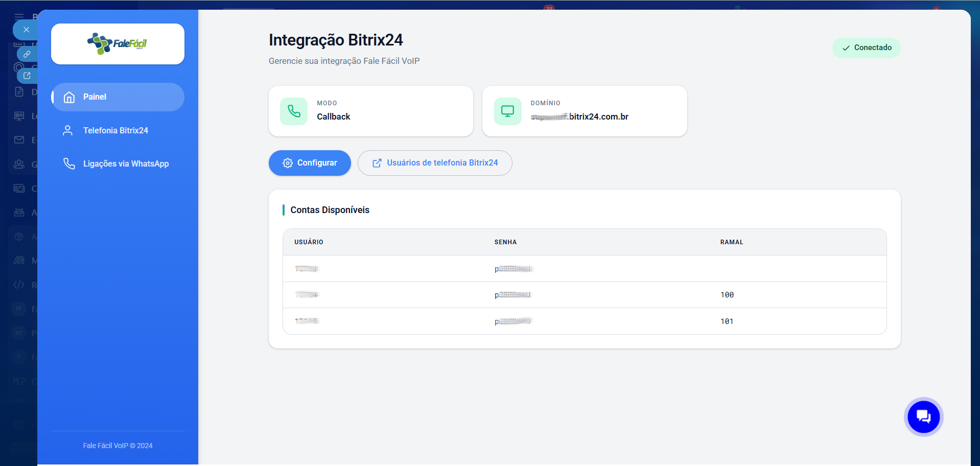Select the Painel menu item
The width and height of the screenshot is (980, 466).
click(x=118, y=97)
